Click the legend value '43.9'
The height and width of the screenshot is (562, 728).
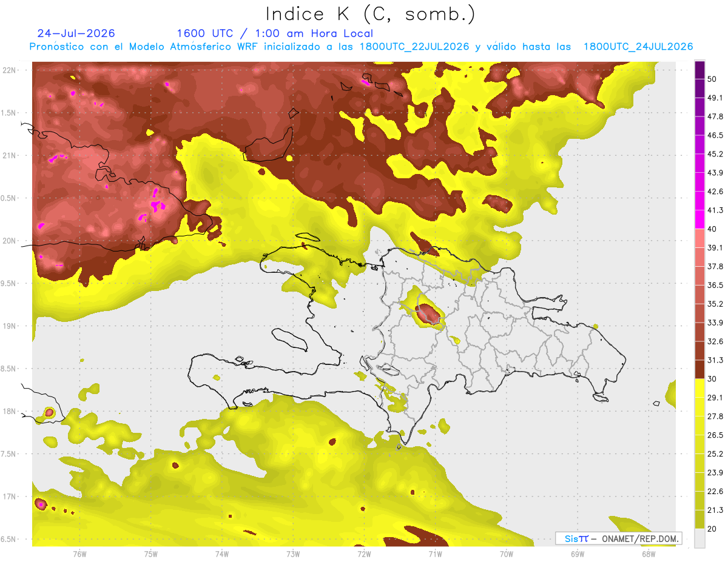pos(715,173)
